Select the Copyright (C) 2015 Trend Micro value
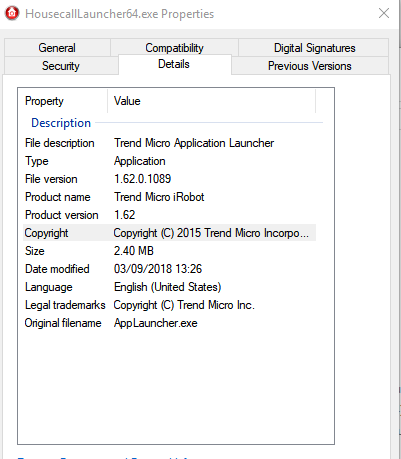 tap(211, 233)
